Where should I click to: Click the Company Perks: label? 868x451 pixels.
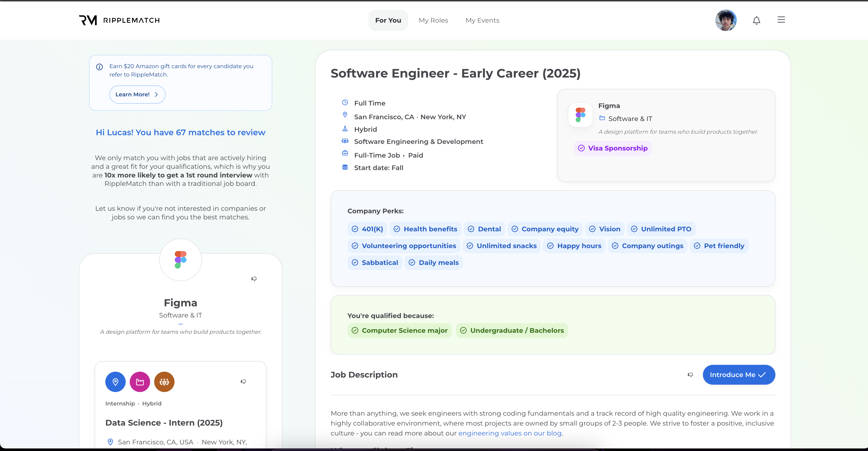click(x=375, y=211)
